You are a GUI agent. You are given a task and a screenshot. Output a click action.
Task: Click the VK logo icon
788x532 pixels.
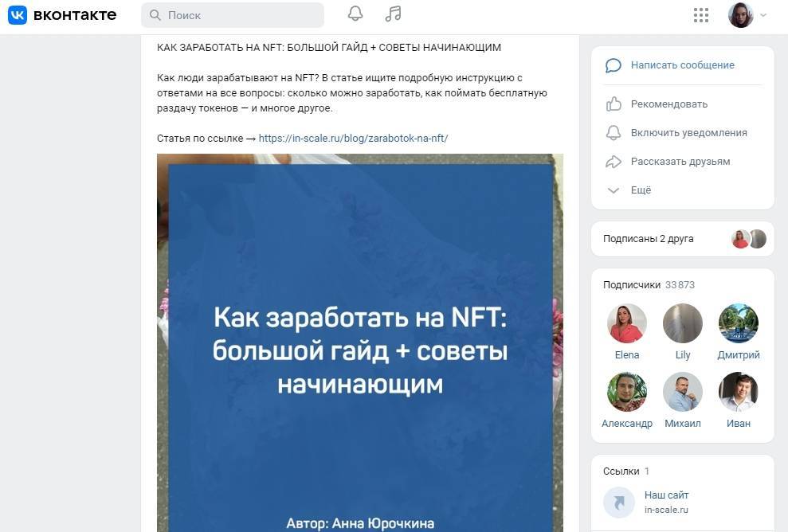(18, 15)
